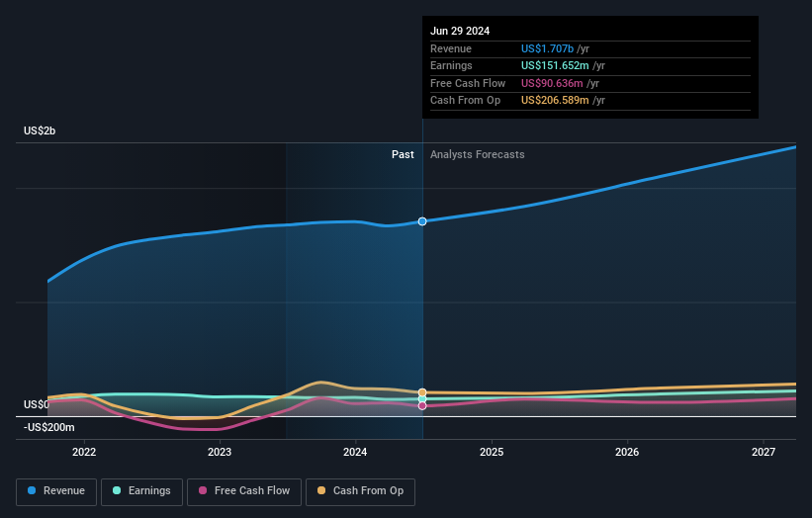Click the blue Revenue data point marker
This screenshot has height=518, width=812.
(422, 221)
